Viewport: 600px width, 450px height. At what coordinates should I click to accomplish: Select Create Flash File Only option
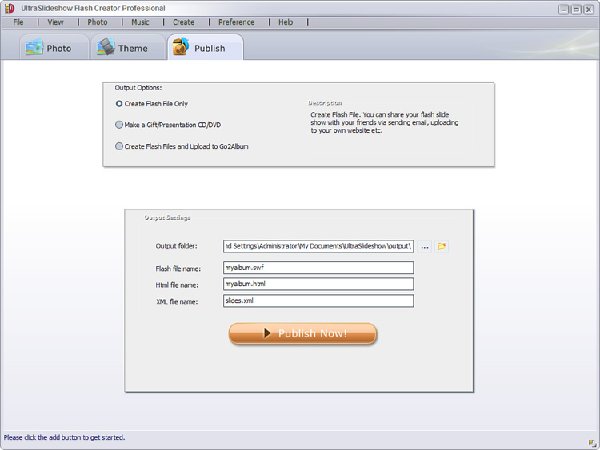point(152,104)
